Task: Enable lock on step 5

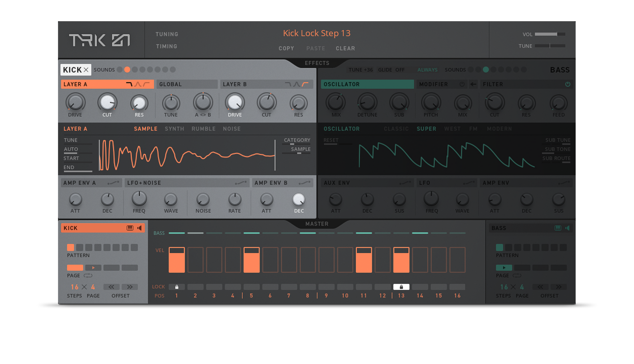Action: pyautogui.click(x=252, y=287)
